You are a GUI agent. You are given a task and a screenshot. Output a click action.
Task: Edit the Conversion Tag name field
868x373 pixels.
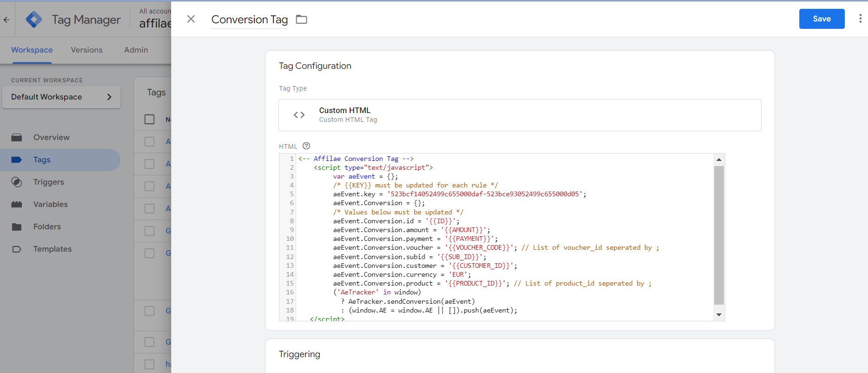[x=250, y=20]
